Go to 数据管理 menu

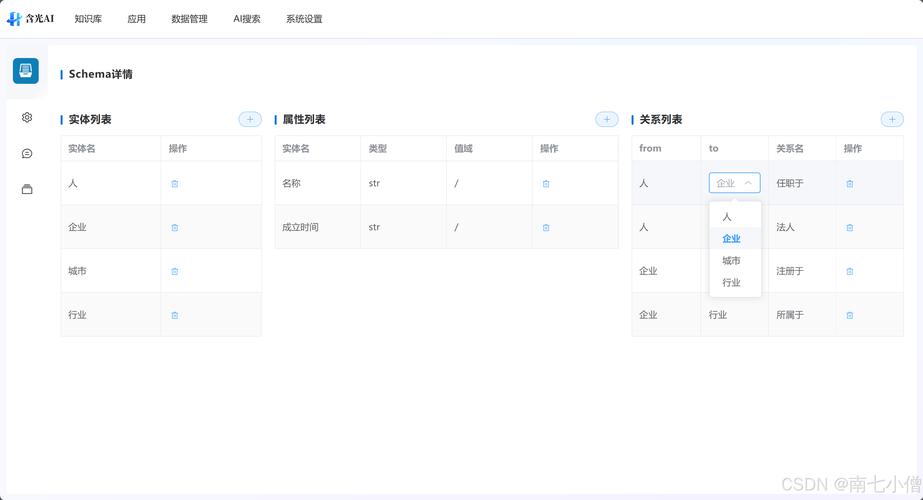(x=190, y=19)
